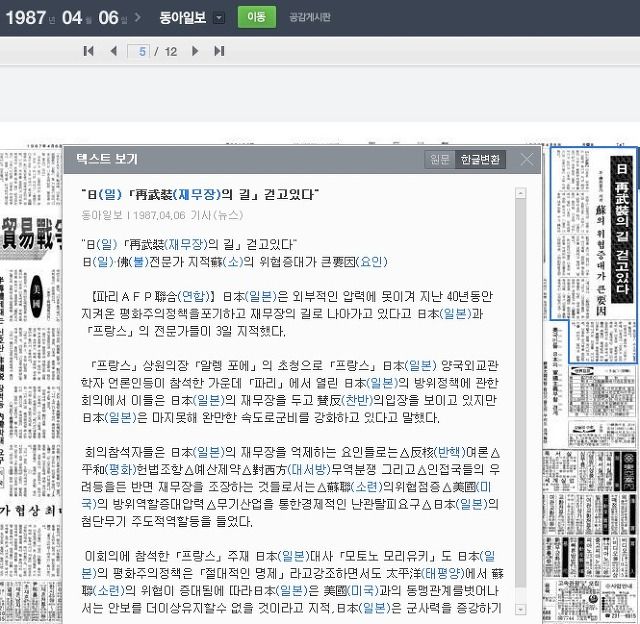Click article title "日(일) 「再武裝(재무장)의 길」 걷고있다"
Image resolution: width=640 pixels, height=624 pixels.
(200, 194)
